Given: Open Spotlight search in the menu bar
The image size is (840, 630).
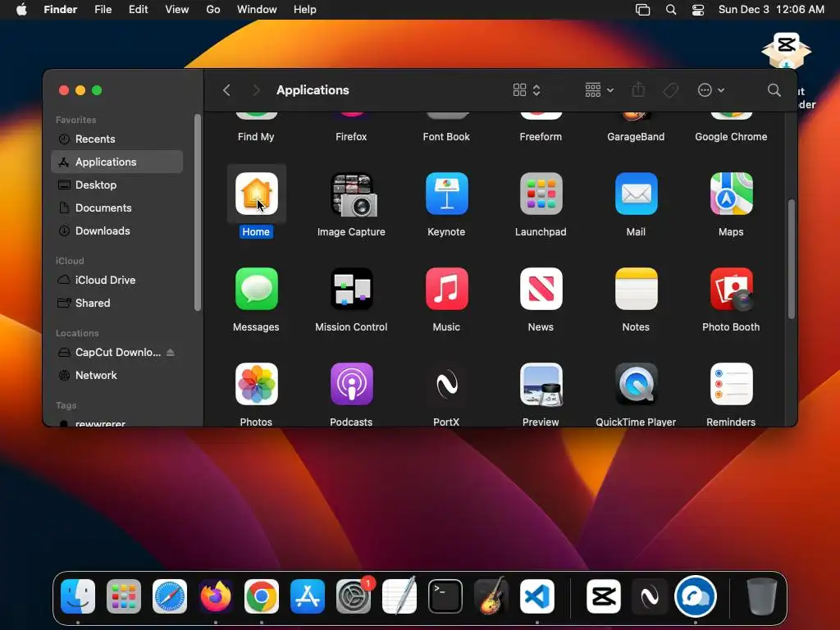Looking at the screenshot, I should (x=671, y=10).
